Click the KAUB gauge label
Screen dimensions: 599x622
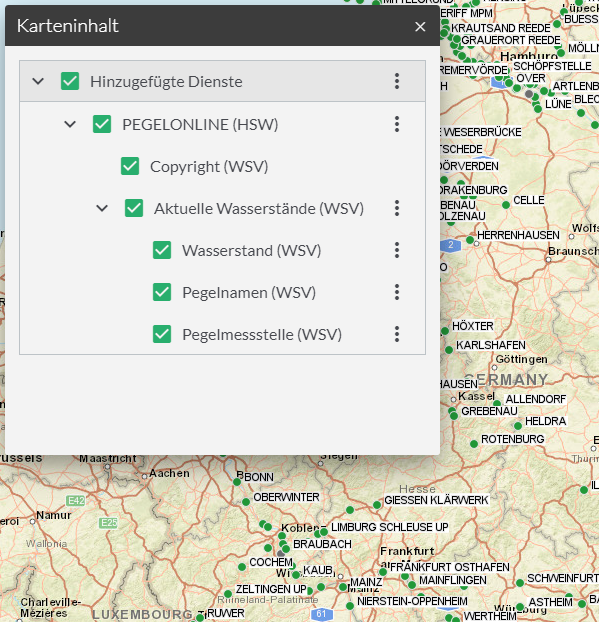(318, 570)
